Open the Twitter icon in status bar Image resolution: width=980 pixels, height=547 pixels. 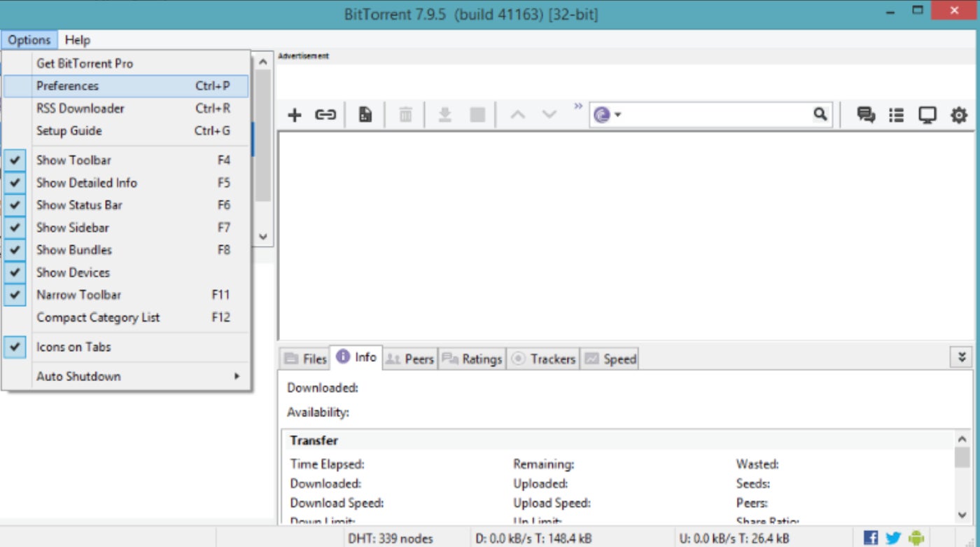(893, 538)
